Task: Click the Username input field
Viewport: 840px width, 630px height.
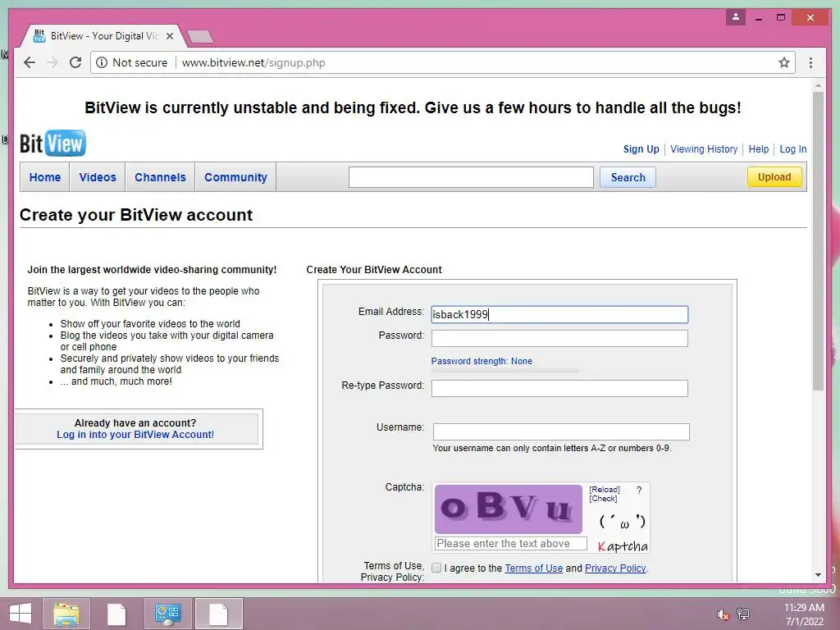Action: tap(561, 431)
